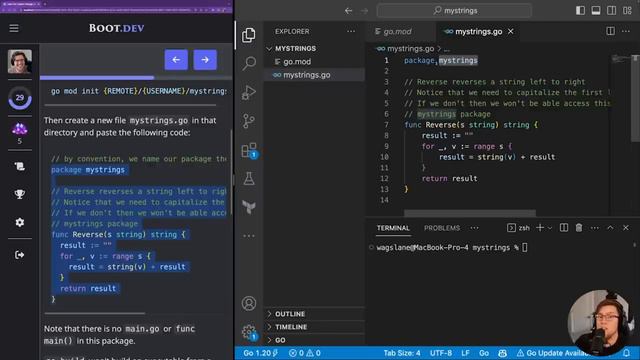This screenshot has width=640, height=360.
Task: Select the Go language mode
Action: (x=484, y=353)
